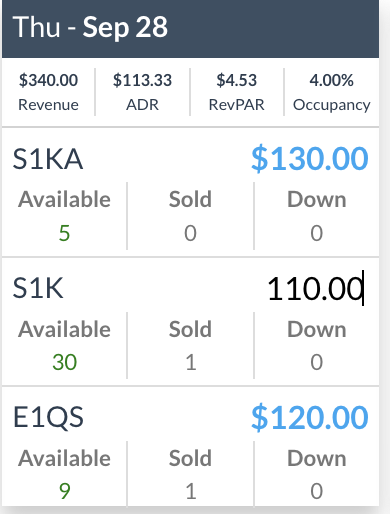Click E1QS available count 9
Image resolution: width=390 pixels, height=514 pixels.
64,491
